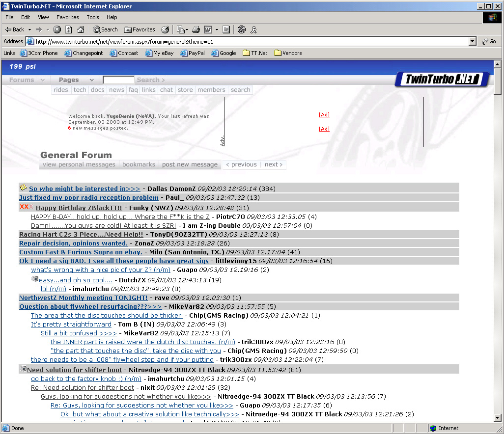504x434 pixels.
Task: Click the Back arrow button
Action: click(15, 29)
